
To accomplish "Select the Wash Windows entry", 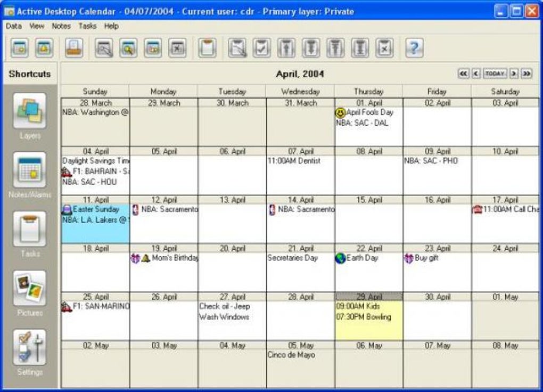I will coord(224,317).
